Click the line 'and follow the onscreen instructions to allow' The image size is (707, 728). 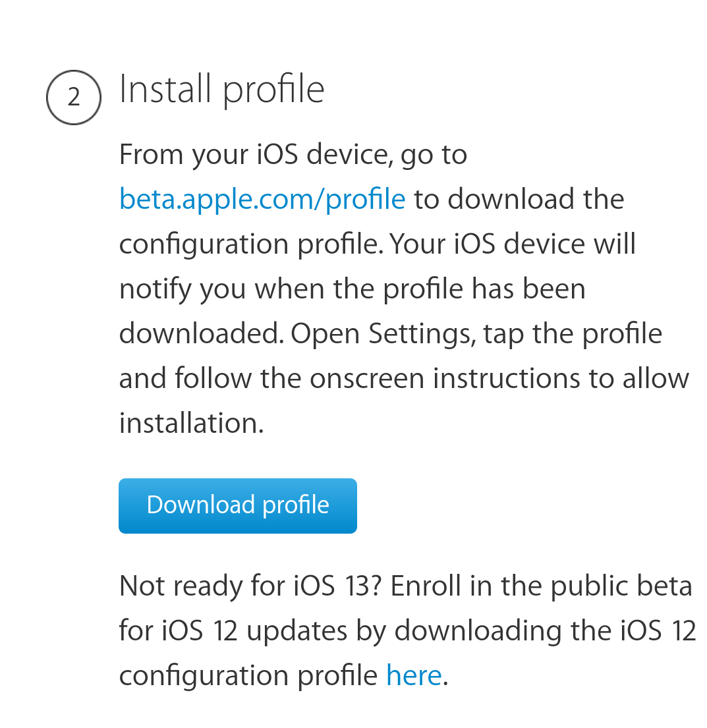click(x=404, y=378)
